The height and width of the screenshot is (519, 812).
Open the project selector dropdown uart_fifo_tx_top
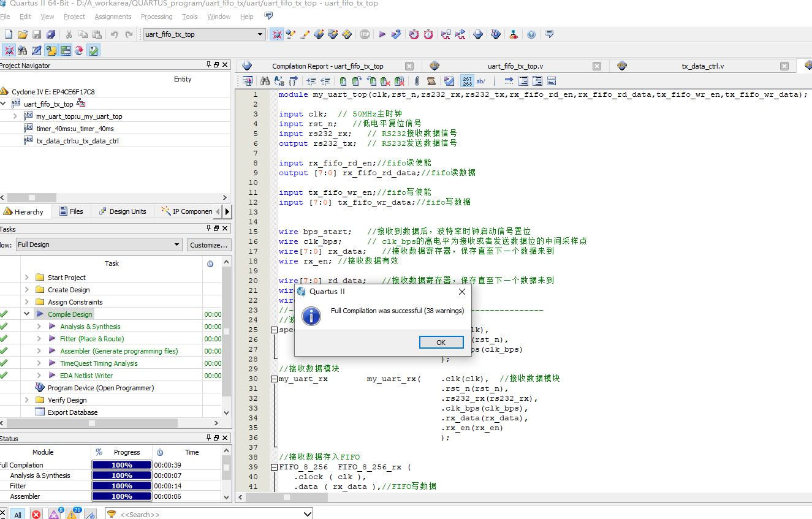pyautogui.click(x=204, y=34)
